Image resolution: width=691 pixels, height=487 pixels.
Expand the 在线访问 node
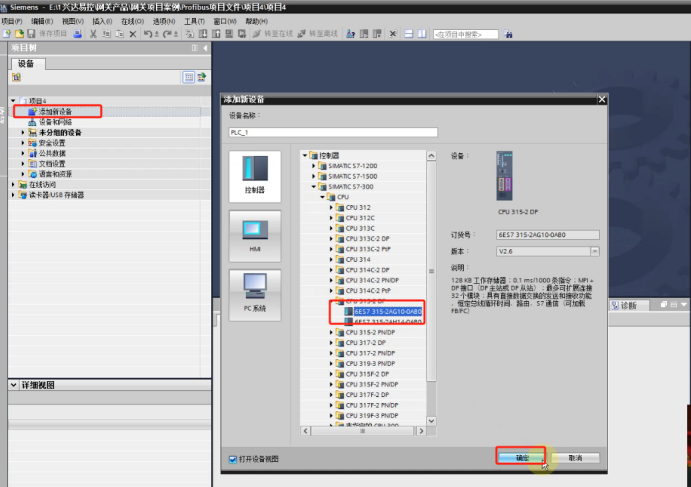(x=13, y=184)
